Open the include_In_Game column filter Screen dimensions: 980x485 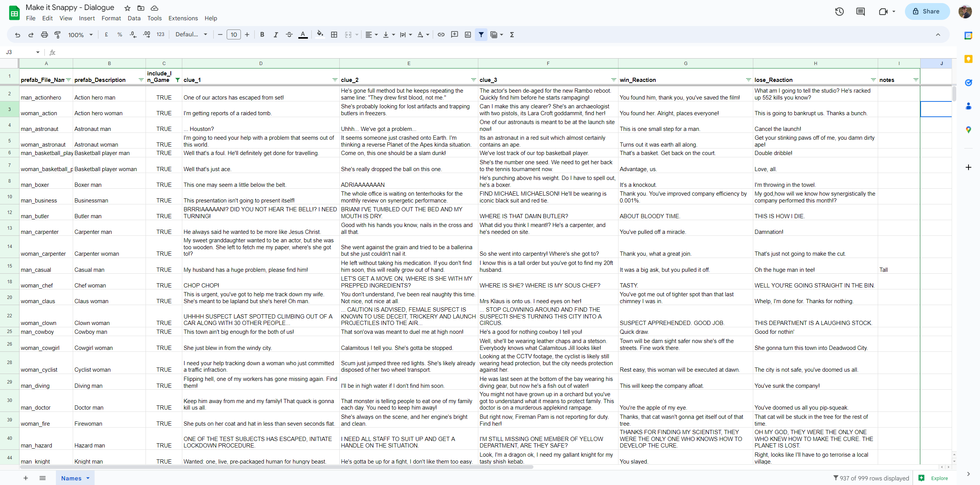[177, 80]
